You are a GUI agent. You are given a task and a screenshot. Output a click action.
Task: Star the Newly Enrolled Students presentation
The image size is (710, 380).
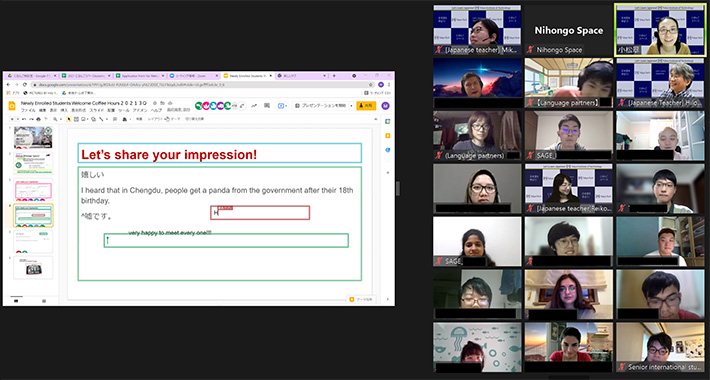pyautogui.click(x=154, y=103)
